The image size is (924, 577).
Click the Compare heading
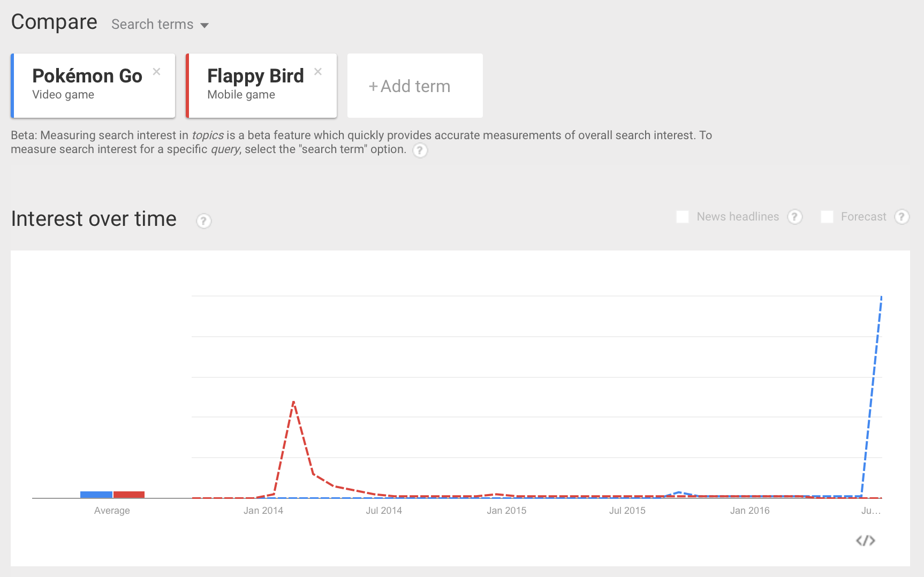tap(54, 22)
